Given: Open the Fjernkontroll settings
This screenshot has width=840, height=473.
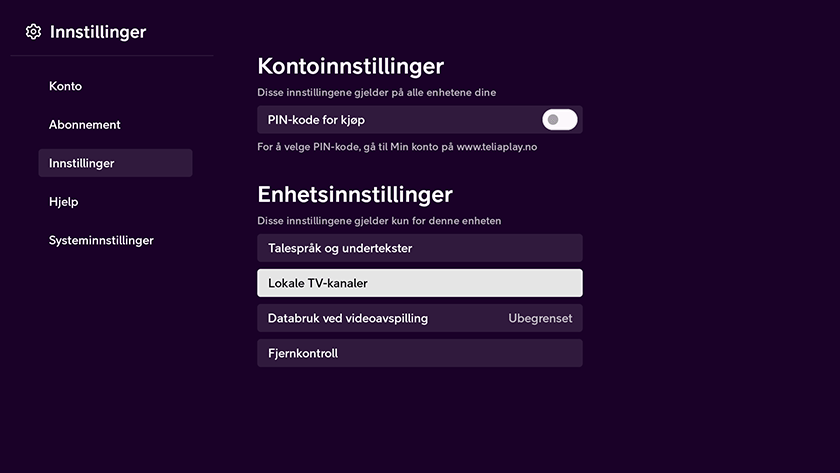Looking at the screenshot, I should tap(419, 353).
